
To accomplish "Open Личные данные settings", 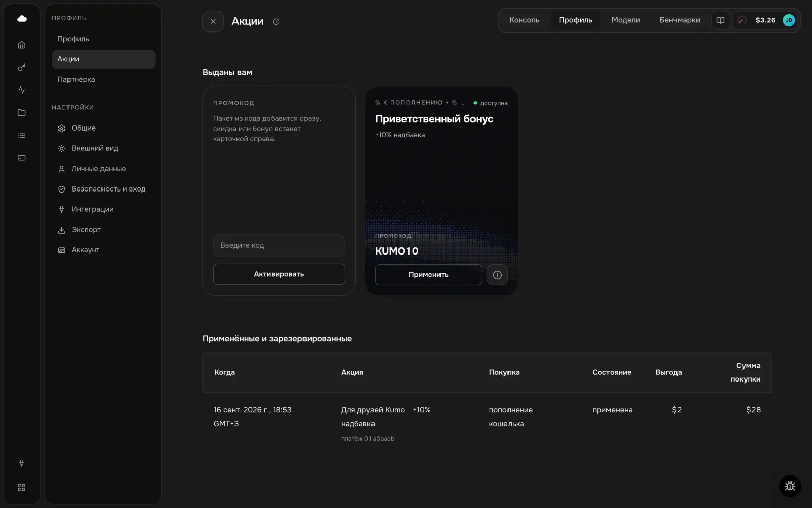I will 104,169.
